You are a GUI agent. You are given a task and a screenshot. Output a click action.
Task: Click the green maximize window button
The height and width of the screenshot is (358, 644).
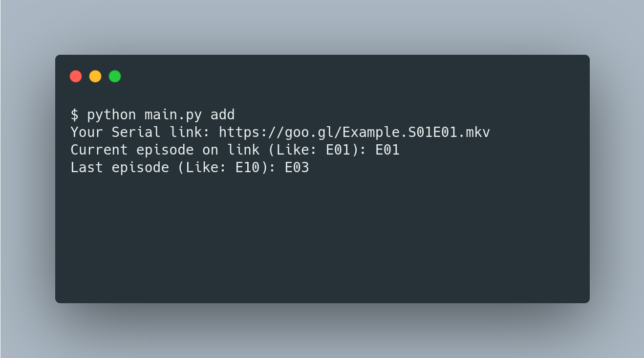[114, 76]
